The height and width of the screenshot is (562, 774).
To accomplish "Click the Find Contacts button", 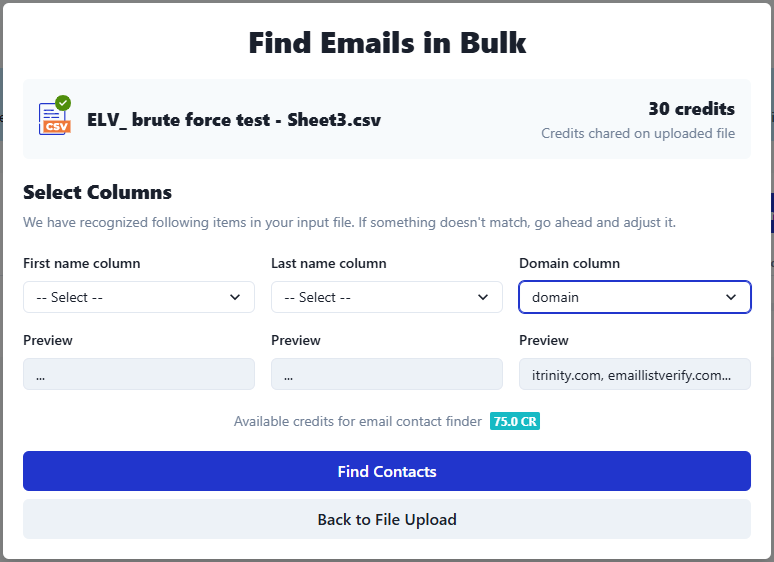I will pyautogui.click(x=387, y=471).
